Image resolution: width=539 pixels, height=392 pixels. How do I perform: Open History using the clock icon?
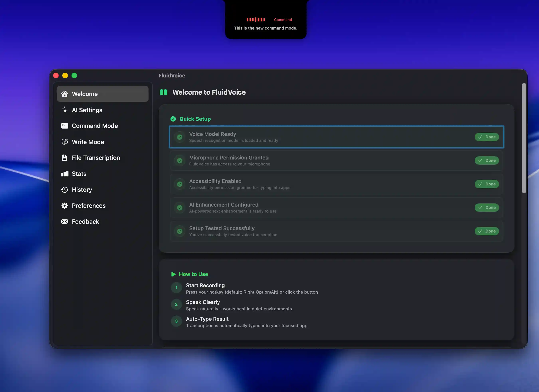coord(65,190)
